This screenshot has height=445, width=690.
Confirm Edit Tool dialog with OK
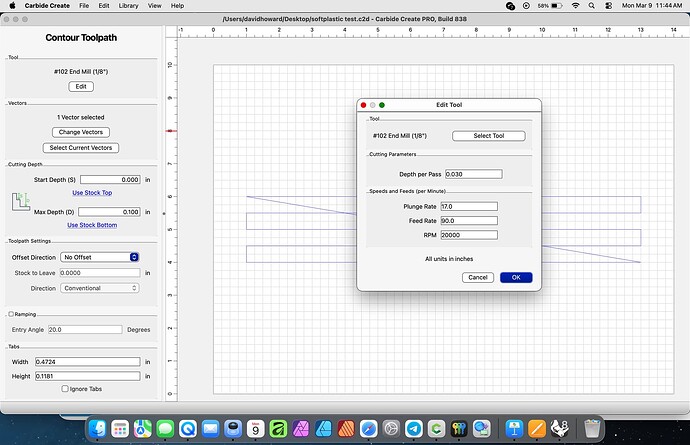coord(516,277)
